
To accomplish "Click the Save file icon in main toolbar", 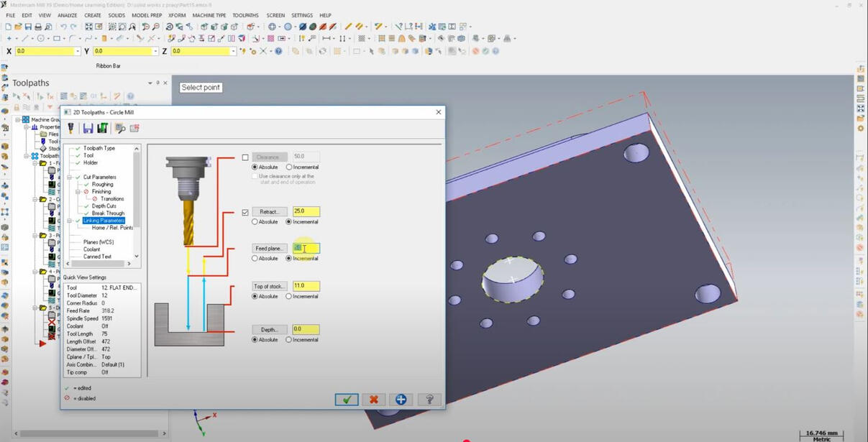I will click(29, 27).
